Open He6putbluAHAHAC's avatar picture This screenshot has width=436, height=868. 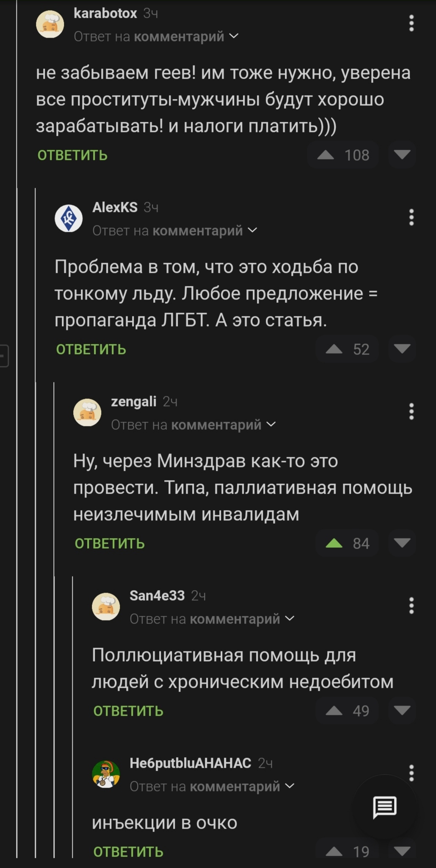[x=106, y=774]
